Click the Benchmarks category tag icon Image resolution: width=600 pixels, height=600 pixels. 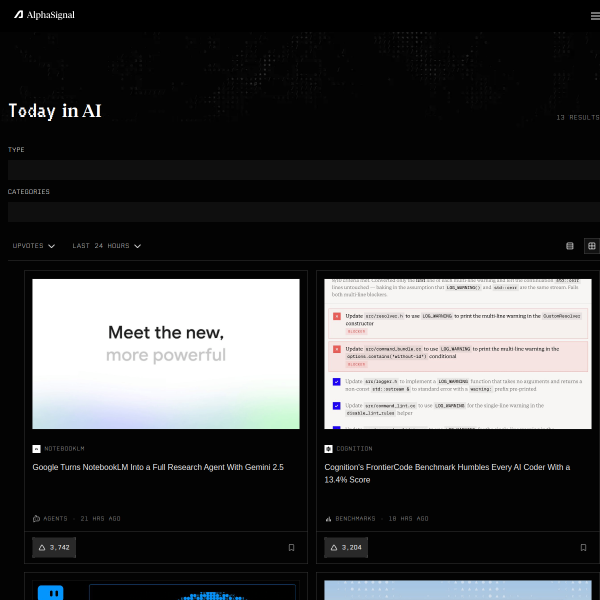tap(328, 519)
